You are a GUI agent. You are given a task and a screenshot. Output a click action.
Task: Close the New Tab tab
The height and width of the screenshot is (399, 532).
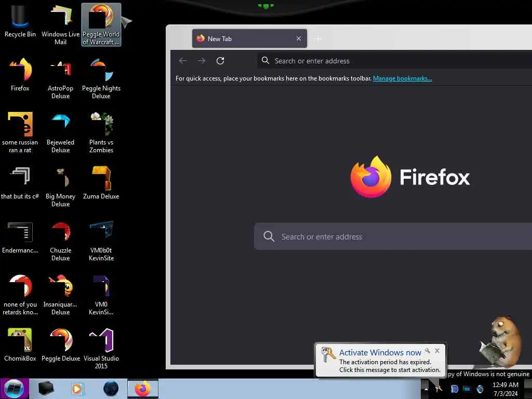(x=299, y=38)
